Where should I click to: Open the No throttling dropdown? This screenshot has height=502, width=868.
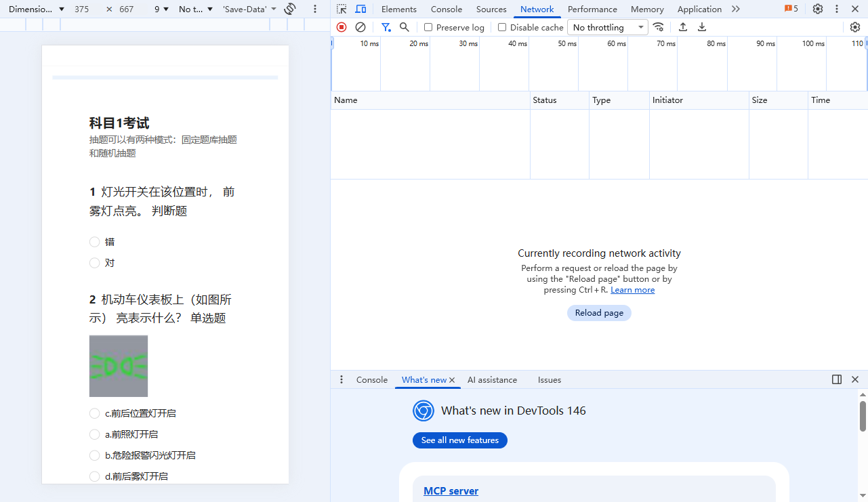[x=608, y=27]
